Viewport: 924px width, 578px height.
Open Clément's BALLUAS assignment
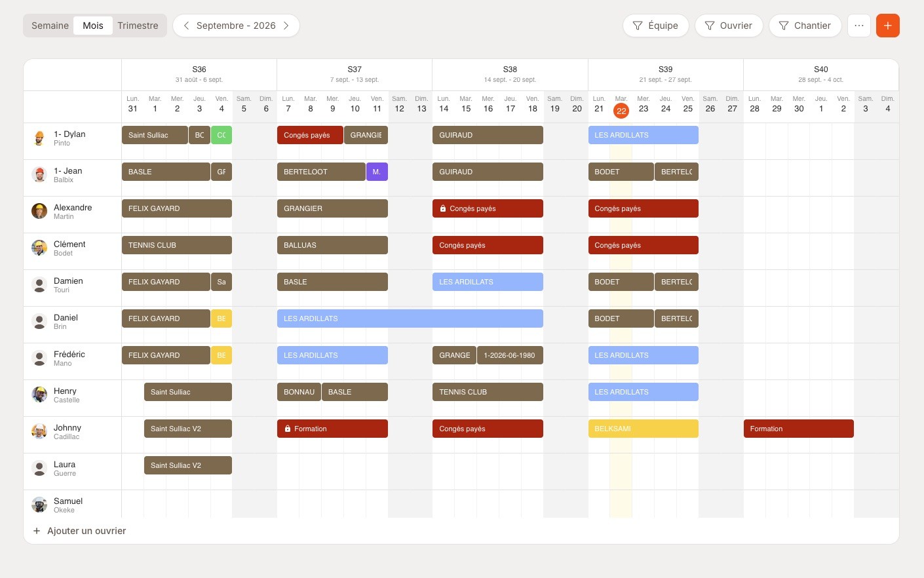(x=332, y=245)
